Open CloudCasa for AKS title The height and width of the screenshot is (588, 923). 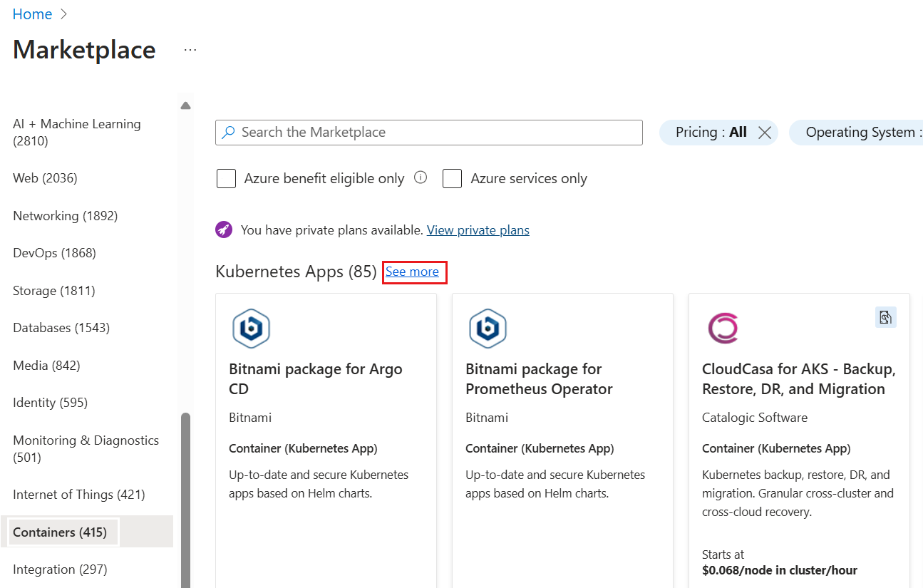click(799, 379)
